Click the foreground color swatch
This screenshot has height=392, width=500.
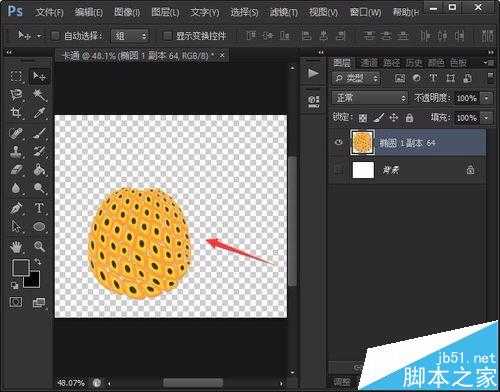(20, 267)
